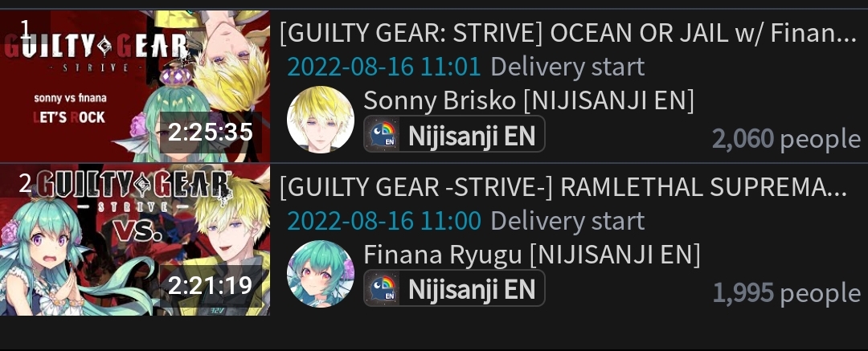Click the 2022-08-16 11:01 start date
The width and height of the screenshot is (868, 351).
pyautogui.click(x=384, y=67)
